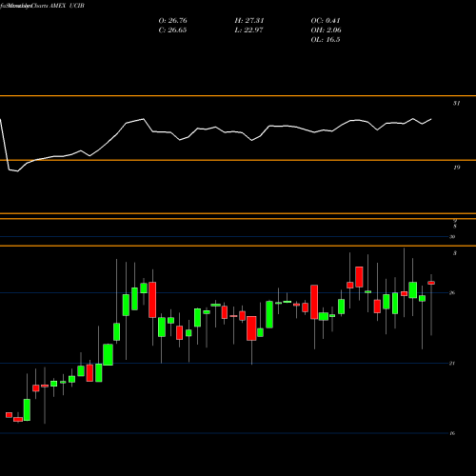Select the low price 'L: 22.97'
The image size is (476, 476).
click(248, 30)
